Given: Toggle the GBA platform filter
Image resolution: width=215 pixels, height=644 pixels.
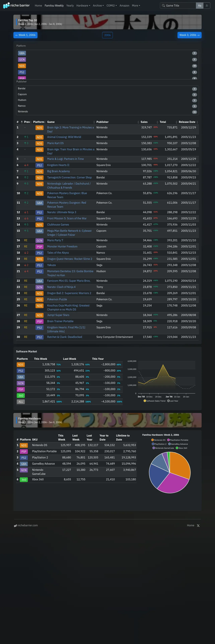Looking at the screenshot, I should click(x=107, y=53).
